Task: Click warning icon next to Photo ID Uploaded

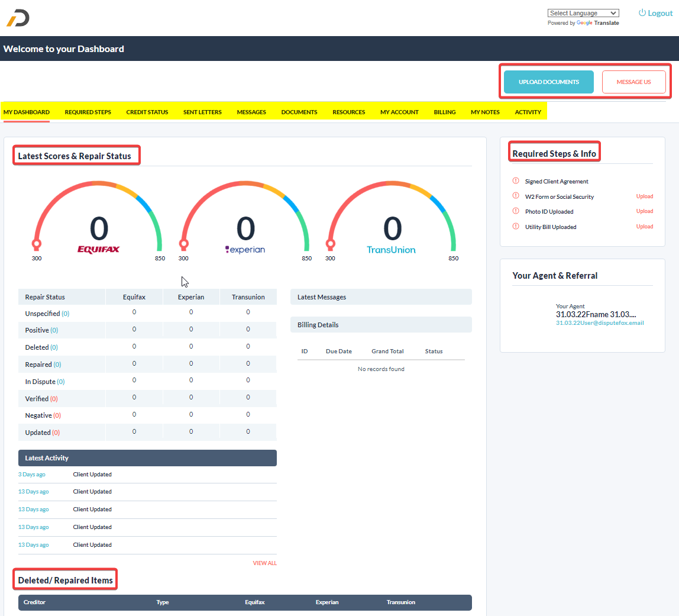Action: [x=515, y=211]
